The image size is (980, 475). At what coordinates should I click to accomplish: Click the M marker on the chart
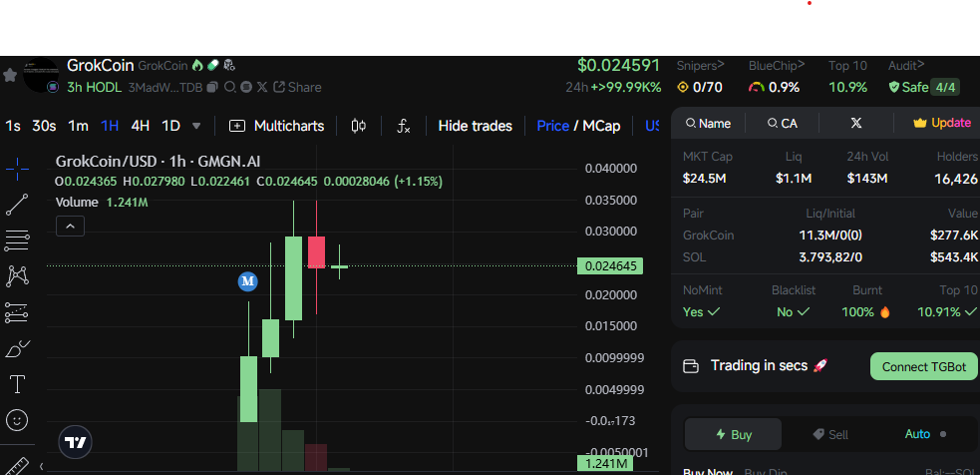tap(247, 281)
